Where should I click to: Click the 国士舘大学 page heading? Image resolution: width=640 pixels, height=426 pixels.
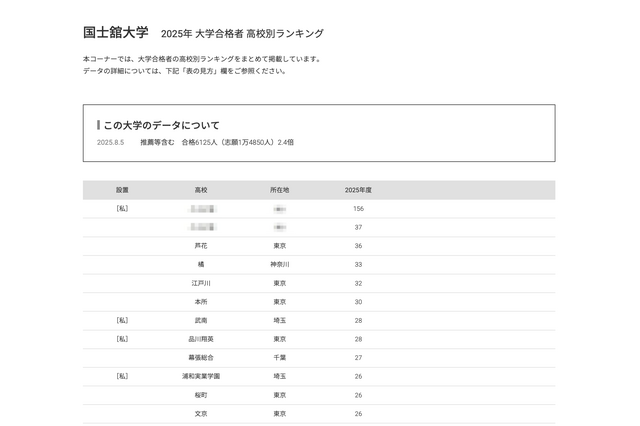click(x=116, y=32)
